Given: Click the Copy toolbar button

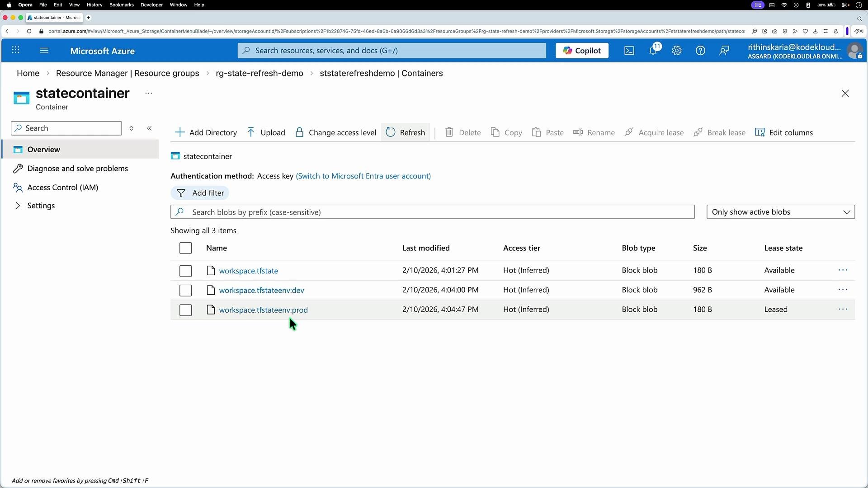Looking at the screenshot, I should (507, 132).
